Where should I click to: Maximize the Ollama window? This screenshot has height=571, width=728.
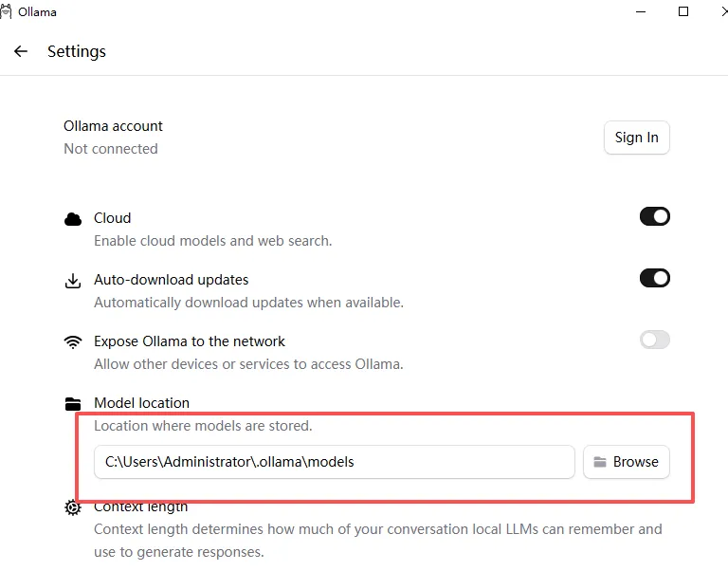click(x=683, y=11)
